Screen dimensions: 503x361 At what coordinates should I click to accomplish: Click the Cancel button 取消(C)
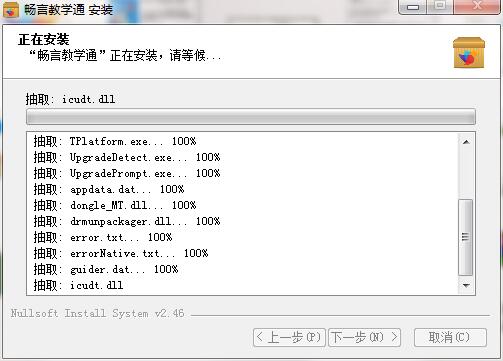[x=450, y=337]
